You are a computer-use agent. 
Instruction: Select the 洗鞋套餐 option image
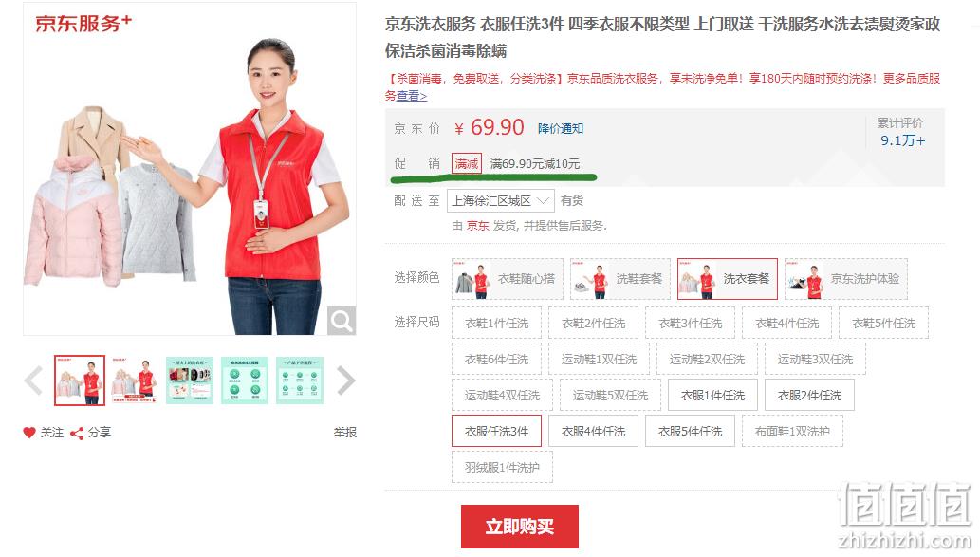[591, 279]
